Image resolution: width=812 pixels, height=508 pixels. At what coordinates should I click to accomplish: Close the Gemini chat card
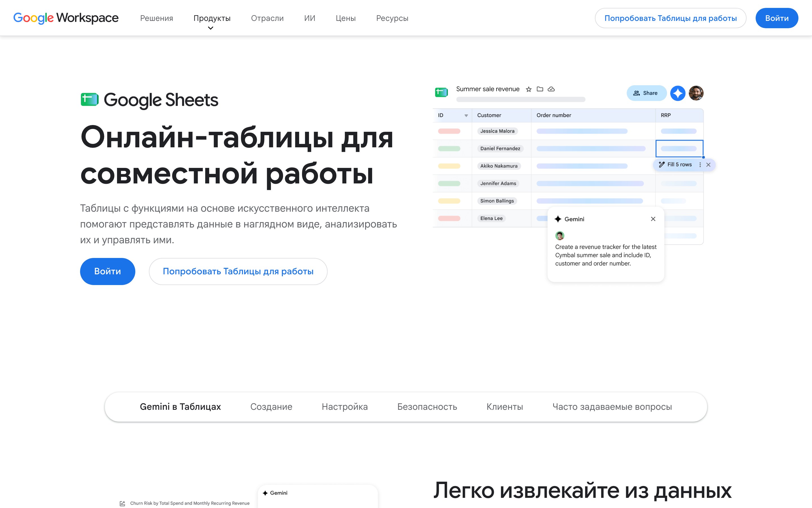(653, 219)
